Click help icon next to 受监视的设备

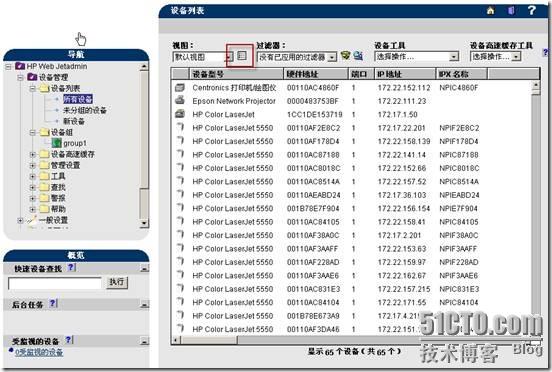[x=69, y=340]
